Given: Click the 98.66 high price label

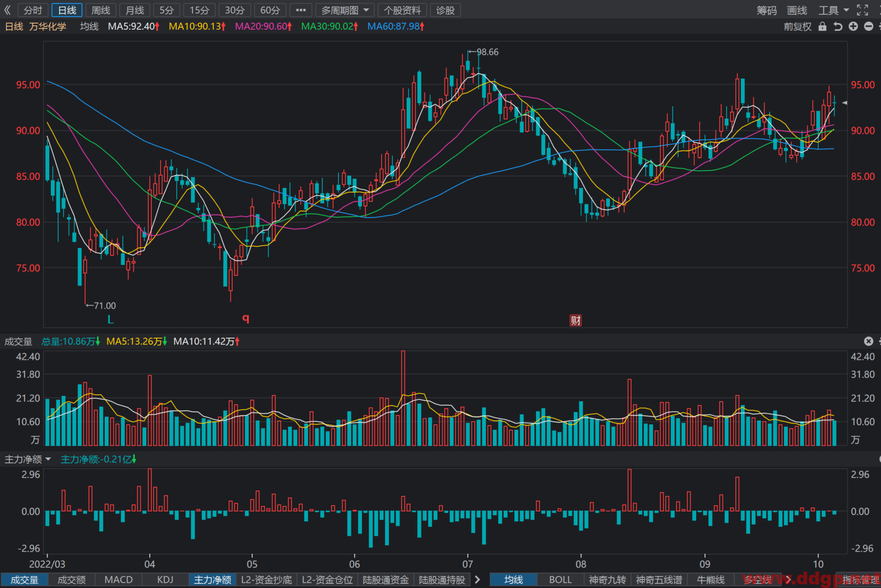Looking at the screenshot, I should (x=487, y=52).
